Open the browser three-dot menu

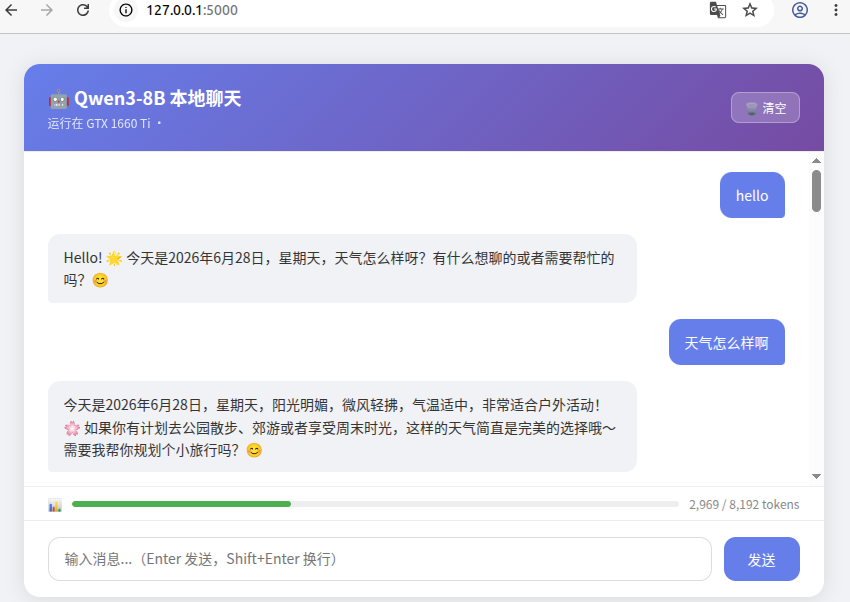tap(835, 10)
